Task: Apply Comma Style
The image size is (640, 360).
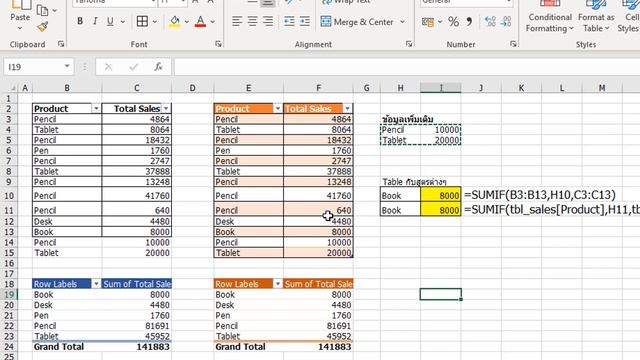Action: tap(469, 21)
